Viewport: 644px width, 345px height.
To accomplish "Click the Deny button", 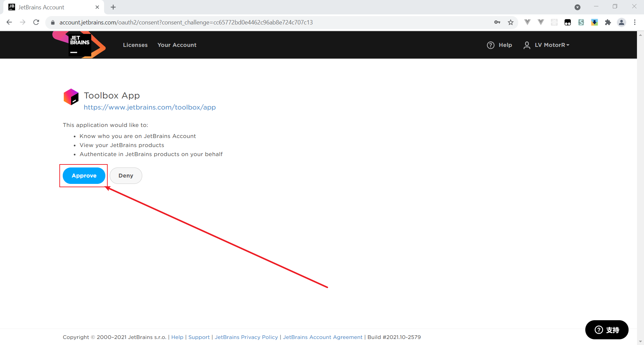I will click(126, 176).
